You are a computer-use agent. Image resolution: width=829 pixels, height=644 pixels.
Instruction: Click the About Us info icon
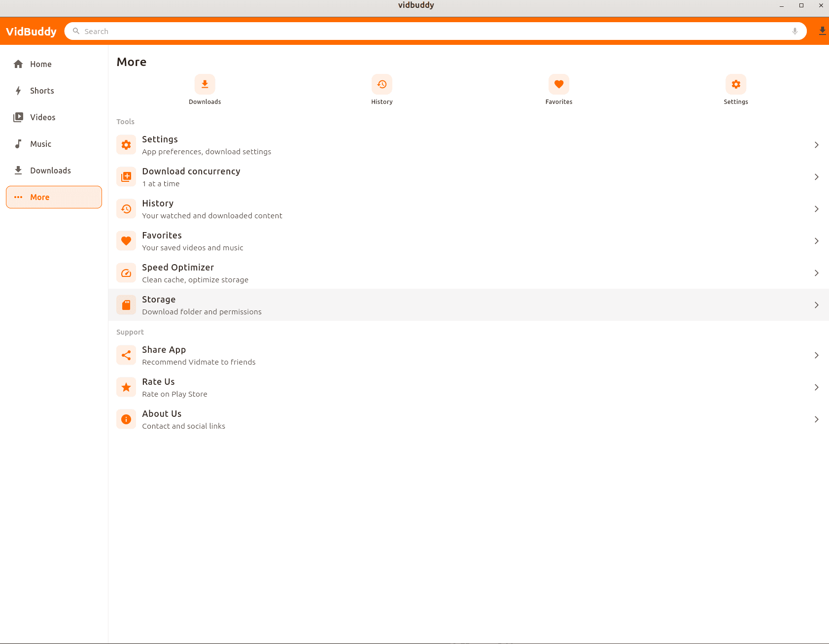click(x=126, y=419)
